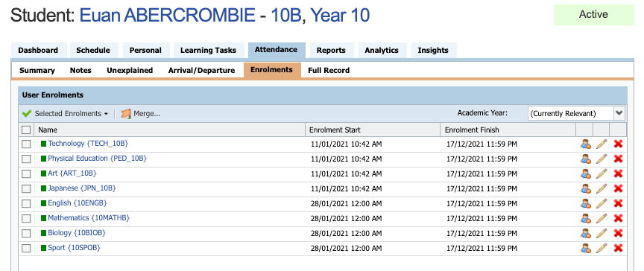Delete the Art enrolment red X
The height and width of the screenshot is (271, 644).
(618, 173)
